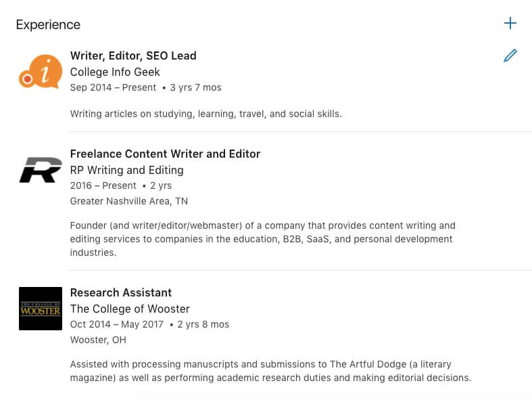Click the Artful Dodge manuscripts description
This screenshot has width=532, height=400.
270,371
